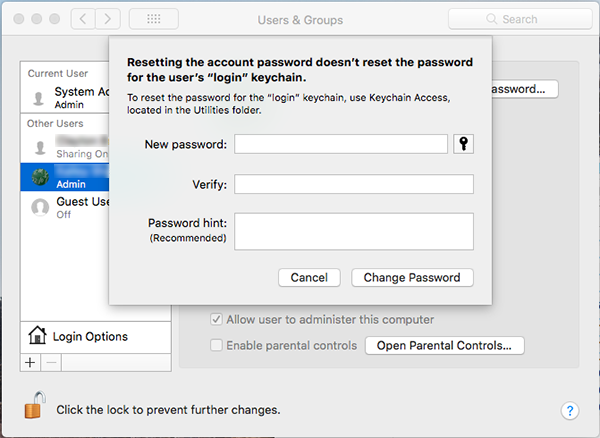Screen dimensions: 600x438
Task: Click the Search field in toolbar
Action: 520,19
